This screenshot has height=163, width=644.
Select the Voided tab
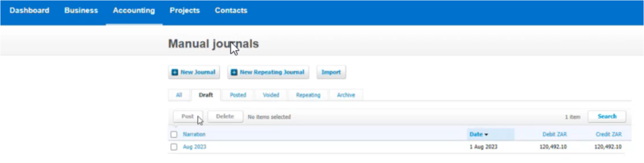click(271, 95)
